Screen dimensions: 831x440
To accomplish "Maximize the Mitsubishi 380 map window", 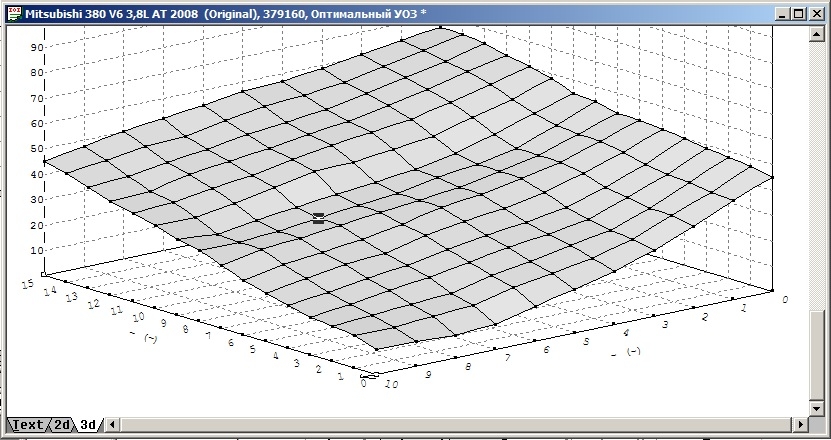I will (x=797, y=14).
